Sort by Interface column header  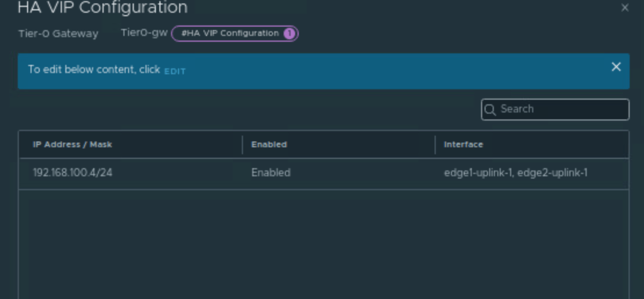coord(463,145)
